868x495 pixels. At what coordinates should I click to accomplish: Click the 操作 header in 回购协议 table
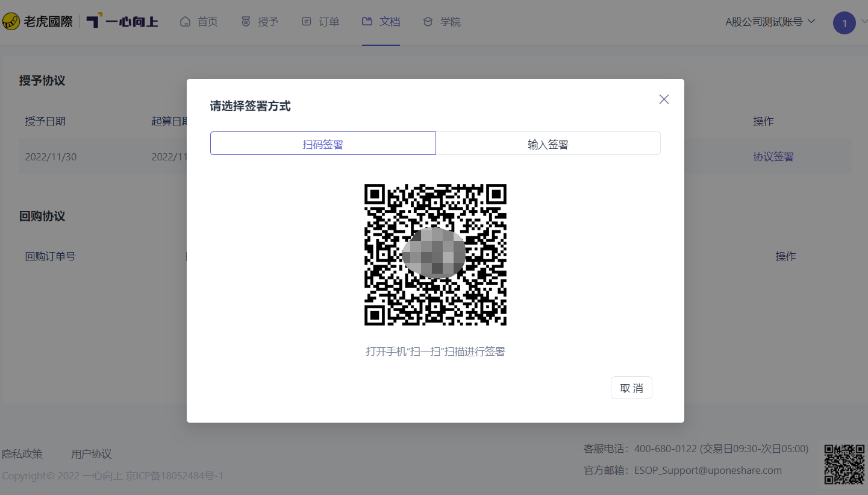tap(785, 256)
